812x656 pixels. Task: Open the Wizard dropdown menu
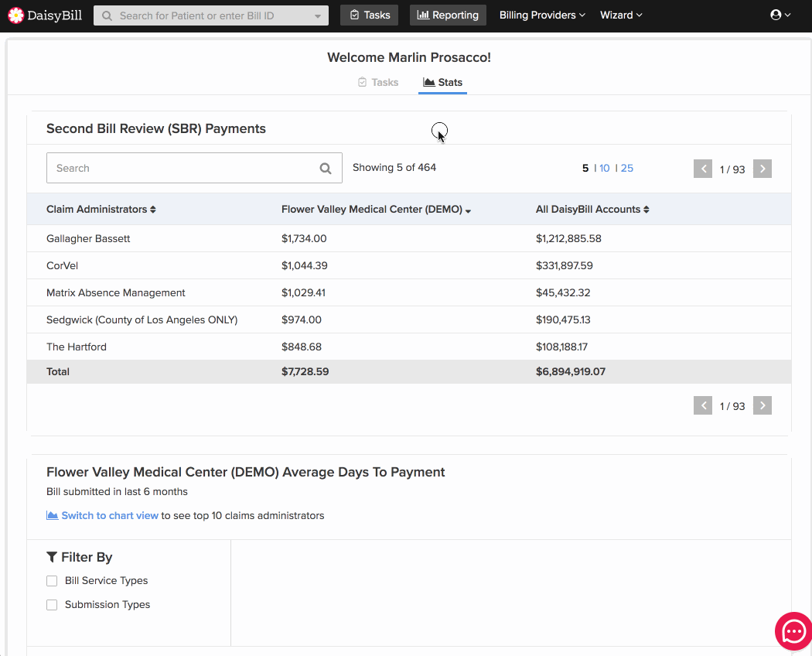pos(621,15)
